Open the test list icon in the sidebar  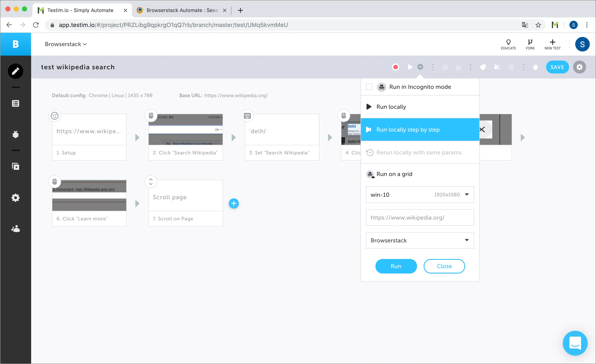(x=16, y=103)
